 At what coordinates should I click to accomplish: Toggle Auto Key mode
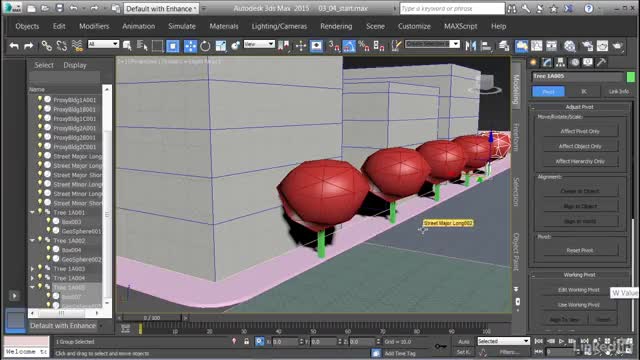click(x=464, y=342)
